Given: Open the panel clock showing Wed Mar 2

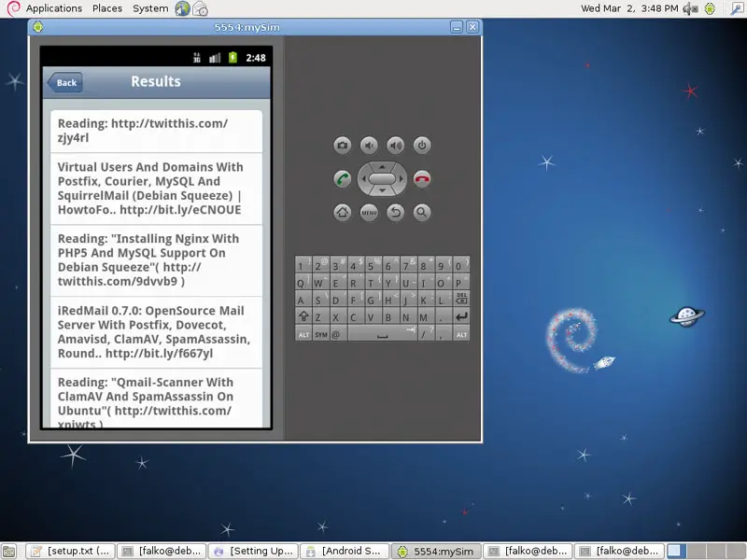Looking at the screenshot, I should pos(628,8).
